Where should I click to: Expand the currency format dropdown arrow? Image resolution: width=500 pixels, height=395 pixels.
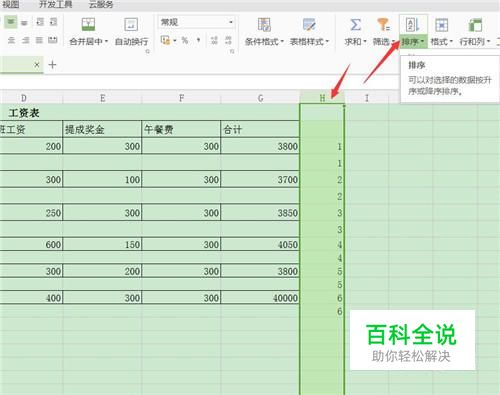(x=175, y=41)
